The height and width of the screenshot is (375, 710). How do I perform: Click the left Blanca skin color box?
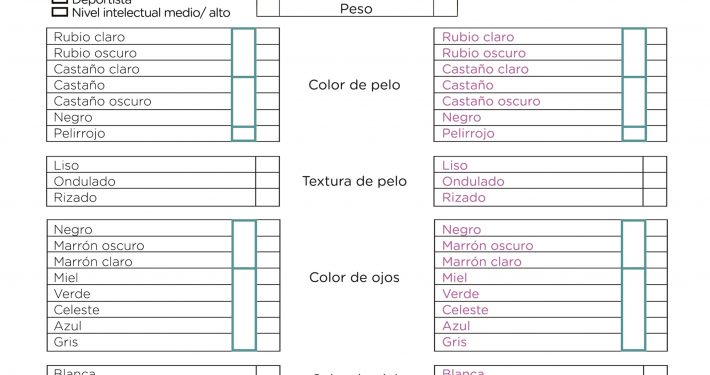268,370
